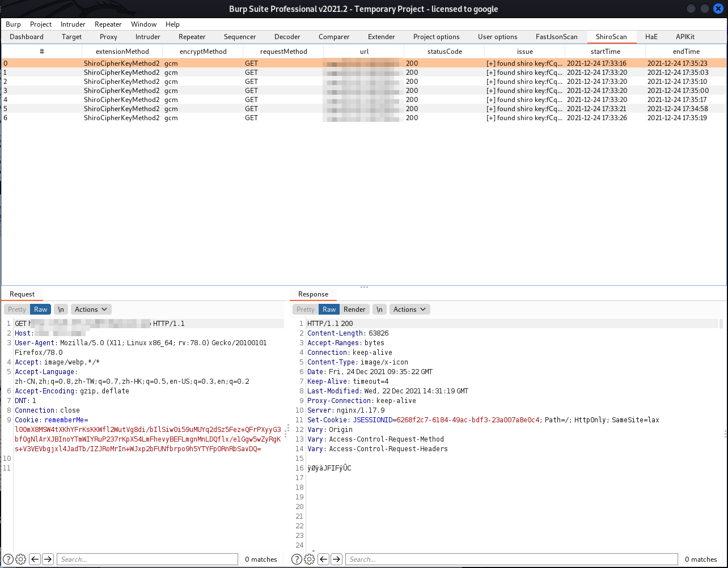Switch to Decoder tab
728x568 pixels.
point(287,37)
